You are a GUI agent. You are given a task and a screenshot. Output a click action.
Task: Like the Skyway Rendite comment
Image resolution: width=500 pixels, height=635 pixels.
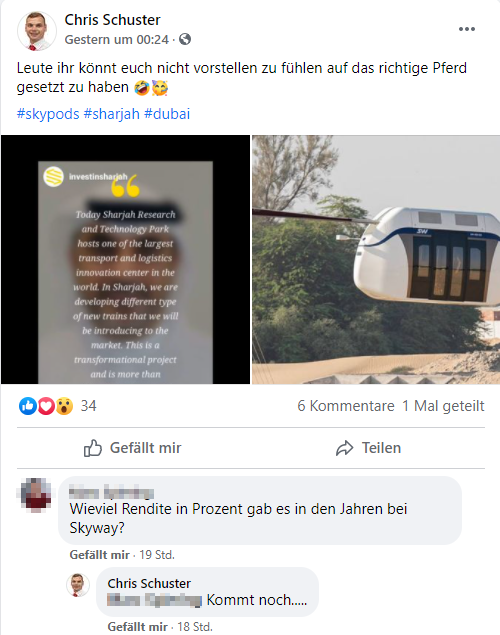(99, 554)
